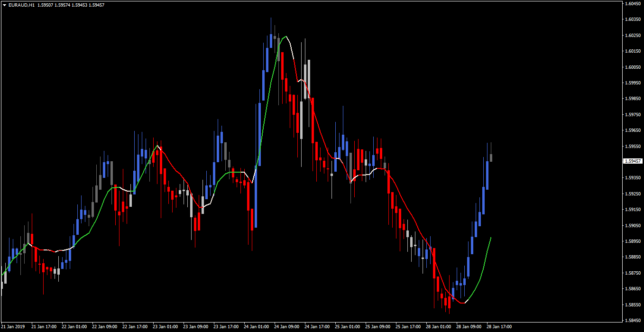The height and width of the screenshot is (332, 644).
Task: Select the current price label 1.59457
Action: tap(633, 161)
